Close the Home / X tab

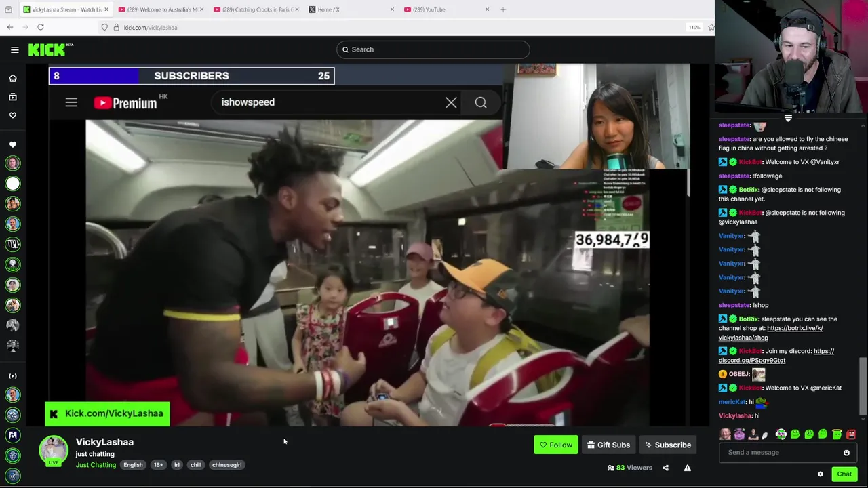tap(392, 9)
